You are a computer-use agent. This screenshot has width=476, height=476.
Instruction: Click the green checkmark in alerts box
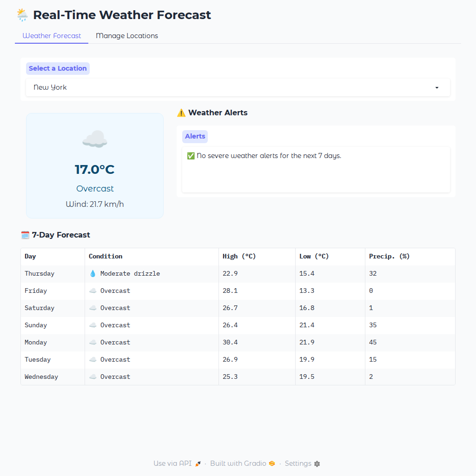point(191,156)
